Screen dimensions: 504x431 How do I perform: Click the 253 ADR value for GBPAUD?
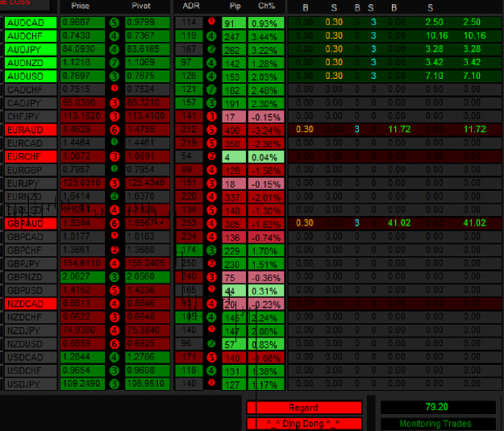pos(189,223)
